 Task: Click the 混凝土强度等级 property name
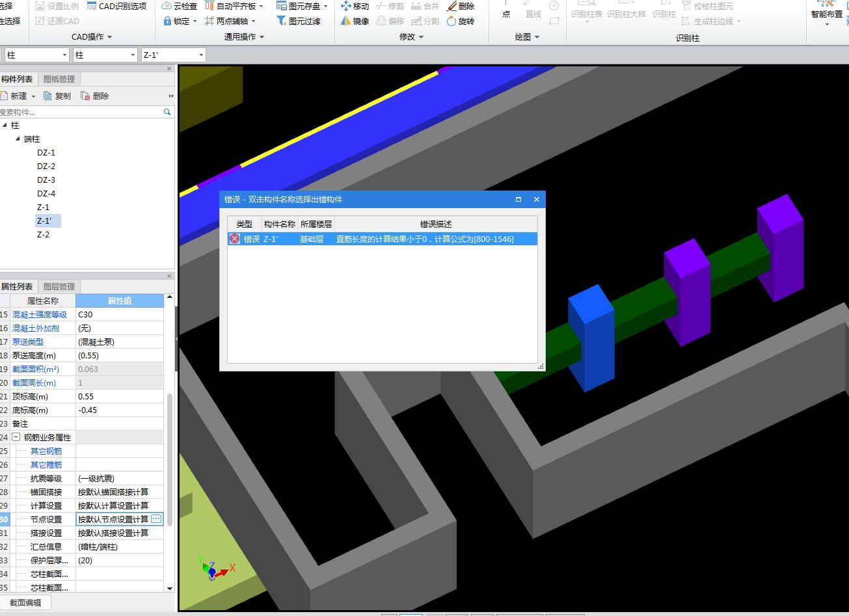tap(40, 314)
